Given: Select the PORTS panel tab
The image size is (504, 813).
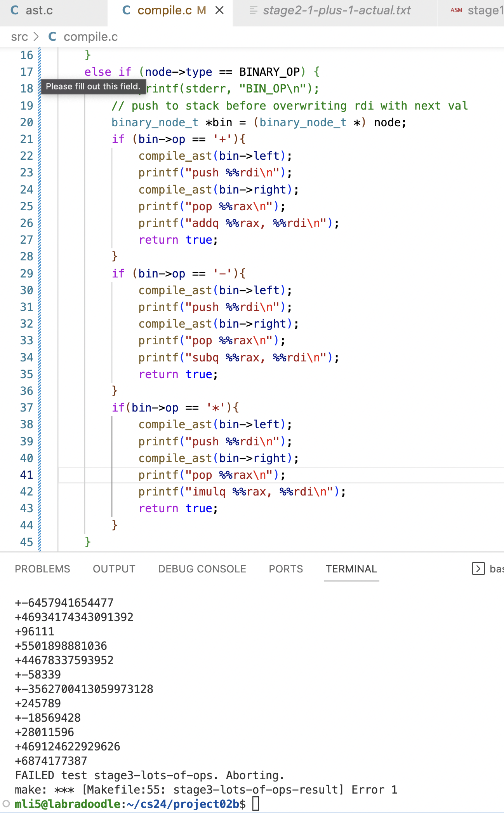Looking at the screenshot, I should [x=285, y=569].
